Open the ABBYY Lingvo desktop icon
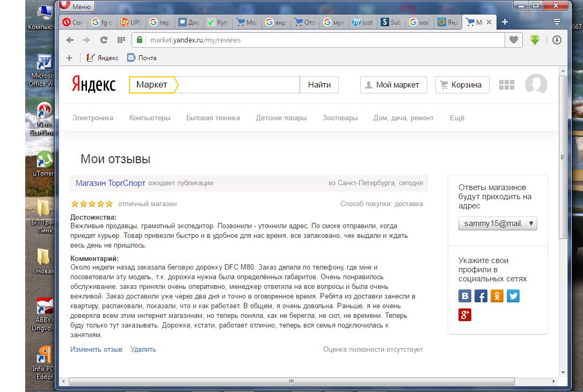 point(44,315)
